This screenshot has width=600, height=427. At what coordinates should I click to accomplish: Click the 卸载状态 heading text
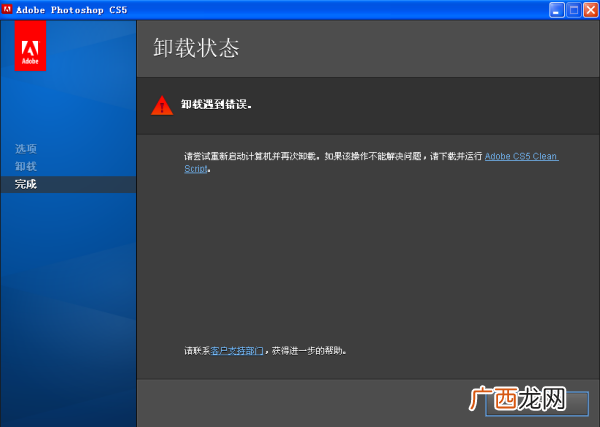[196, 48]
